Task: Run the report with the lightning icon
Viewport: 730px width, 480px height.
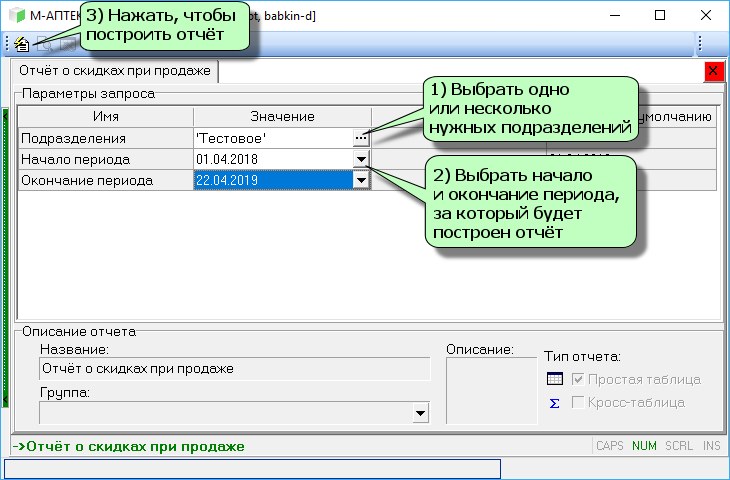Action: click(x=21, y=44)
